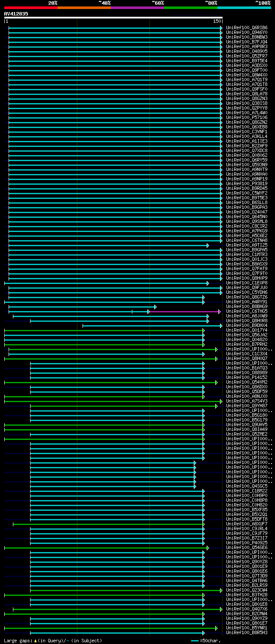Open hit UniRef100_Q23CW4
275x644 pixels.
coord(247,590)
